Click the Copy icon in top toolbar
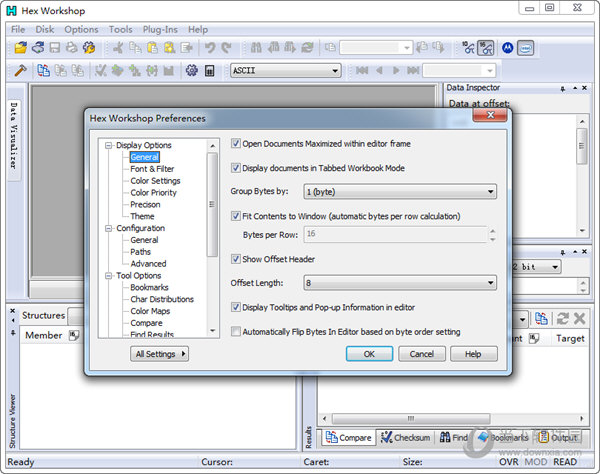 [135, 48]
